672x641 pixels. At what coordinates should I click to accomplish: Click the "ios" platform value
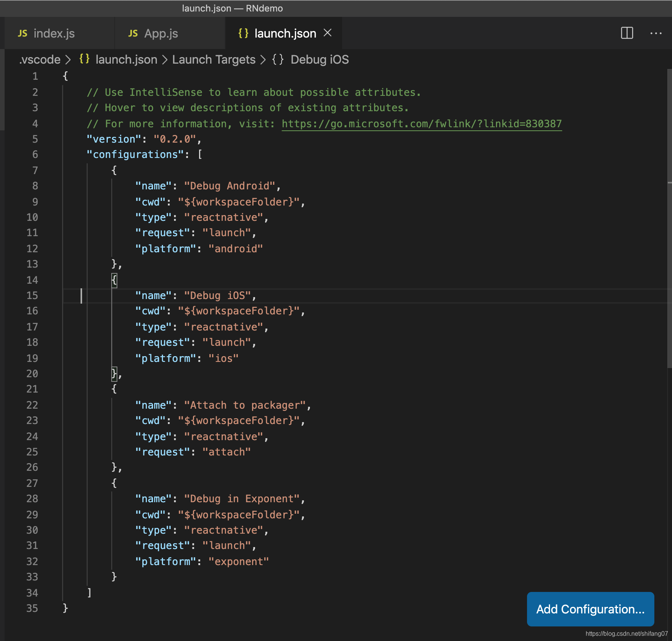(223, 358)
